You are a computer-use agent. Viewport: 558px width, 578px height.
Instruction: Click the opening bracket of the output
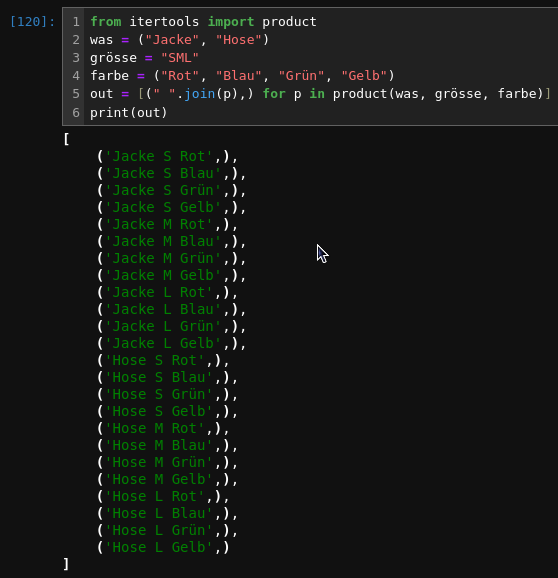[x=66, y=139]
